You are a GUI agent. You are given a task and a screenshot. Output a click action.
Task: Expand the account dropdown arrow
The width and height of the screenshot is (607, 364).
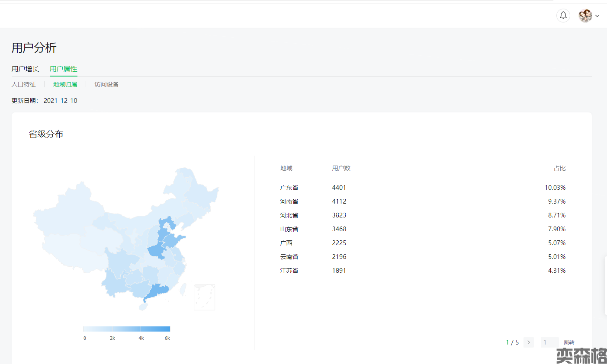pos(597,16)
